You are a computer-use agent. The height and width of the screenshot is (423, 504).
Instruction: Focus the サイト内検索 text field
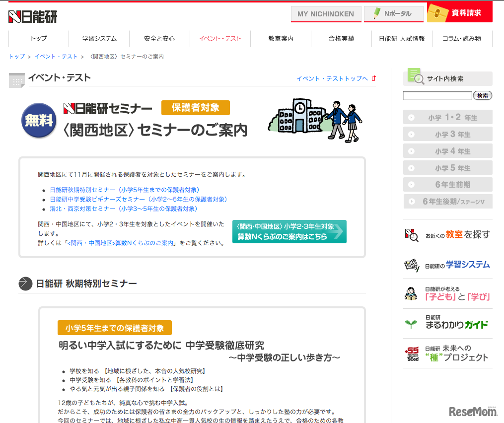[437, 95]
